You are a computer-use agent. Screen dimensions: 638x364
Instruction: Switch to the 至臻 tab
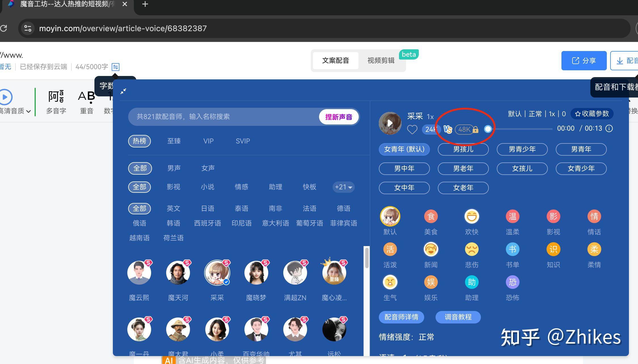[x=174, y=141]
